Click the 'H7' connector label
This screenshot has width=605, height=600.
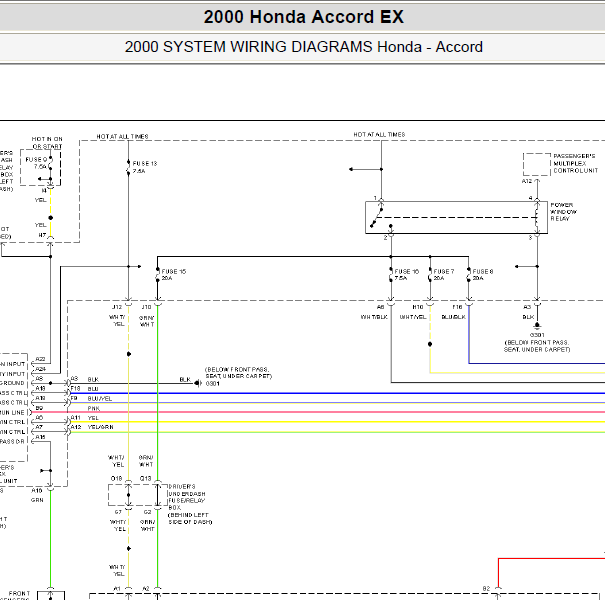click(x=42, y=235)
